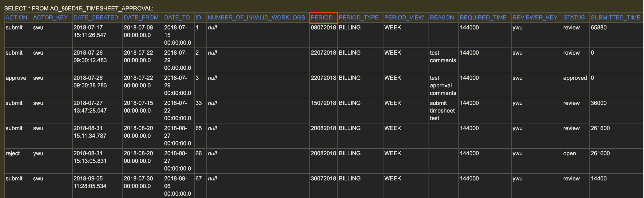The width and height of the screenshot is (644, 198).
Task: Click the DATE_CREATED column header
Action: 96,18
